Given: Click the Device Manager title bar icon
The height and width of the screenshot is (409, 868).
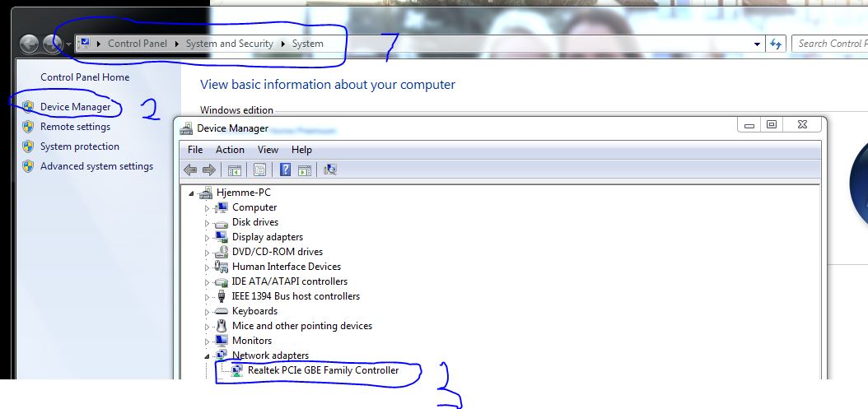Looking at the screenshot, I should (x=187, y=128).
